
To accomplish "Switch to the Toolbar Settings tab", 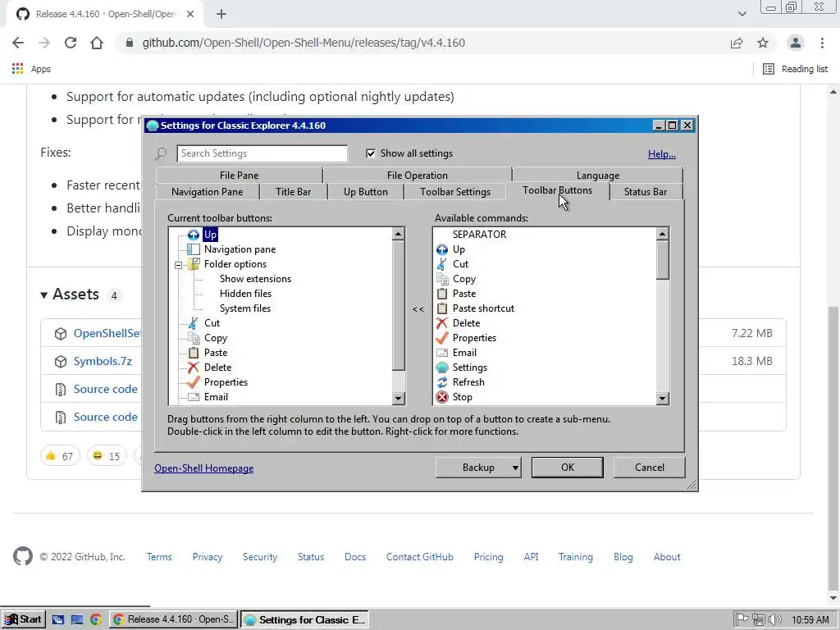I will [x=455, y=192].
